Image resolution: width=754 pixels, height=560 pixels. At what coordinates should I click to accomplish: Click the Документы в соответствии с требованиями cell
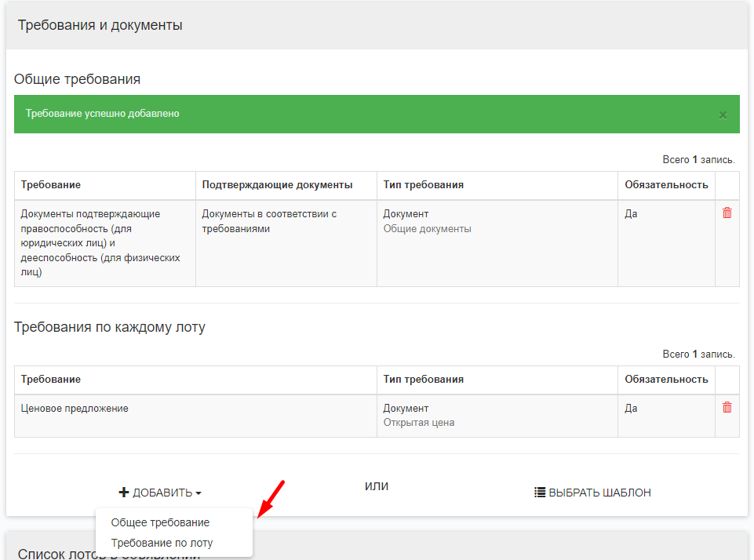coord(269,221)
